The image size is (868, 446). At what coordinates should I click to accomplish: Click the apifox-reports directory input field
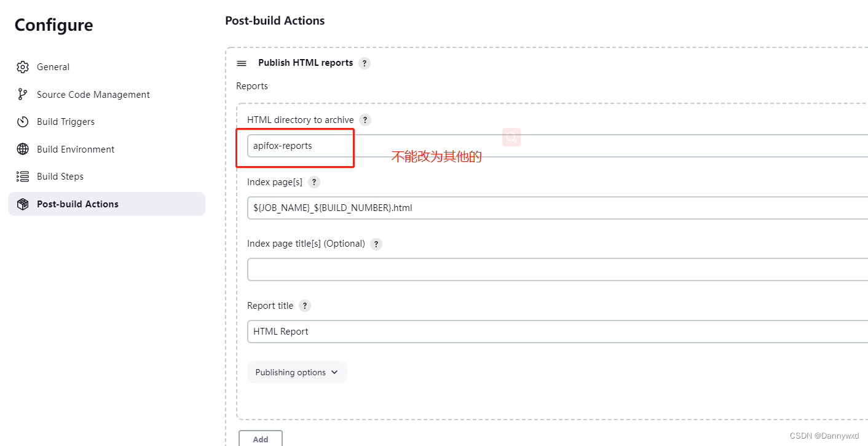[295, 145]
